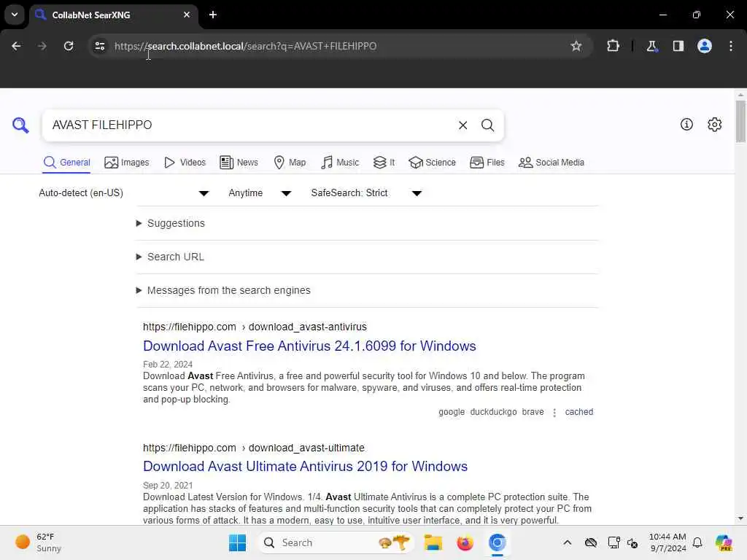Viewport: 747px width, 560px height.
Task: Submit search with magnifier button
Action: (487, 125)
